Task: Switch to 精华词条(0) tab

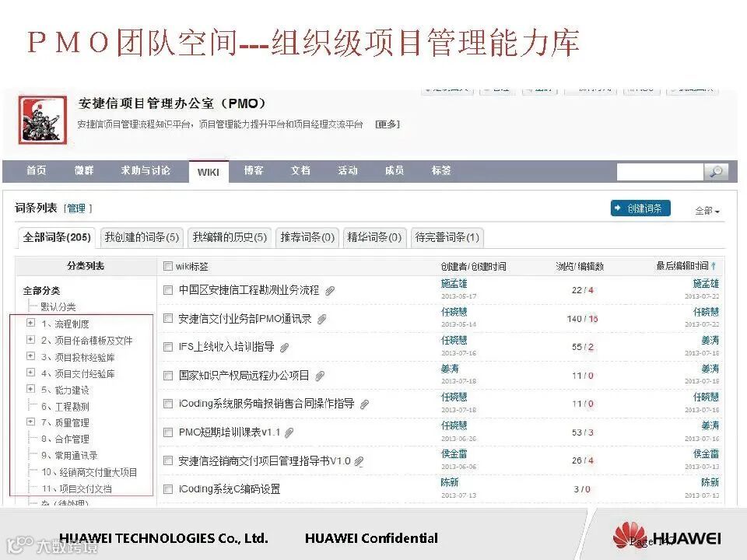Action: tap(374, 237)
